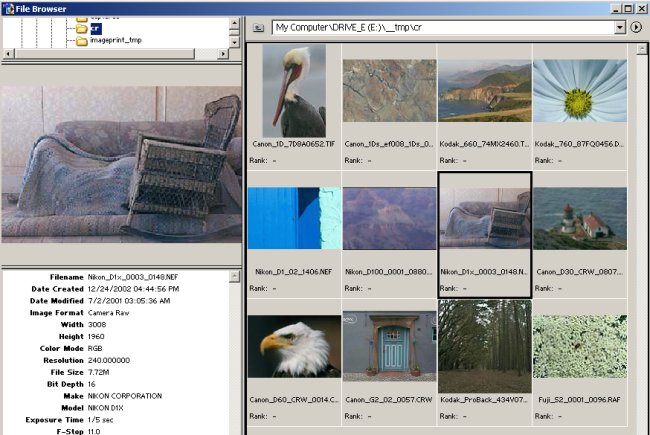Click Filename value Nikon_D1x_0003_0148.NEF in metadata
The image size is (650, 435).
click(x=133, y=277)
